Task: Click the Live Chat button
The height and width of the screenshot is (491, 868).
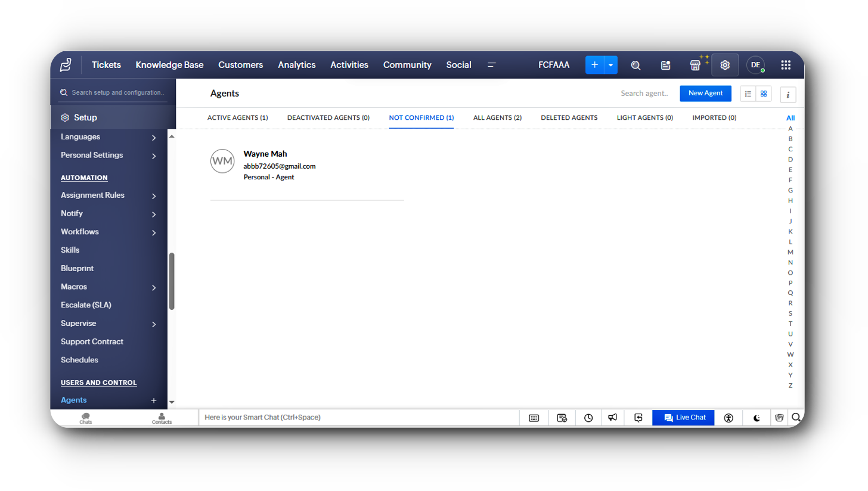Action: coord(683,418)
